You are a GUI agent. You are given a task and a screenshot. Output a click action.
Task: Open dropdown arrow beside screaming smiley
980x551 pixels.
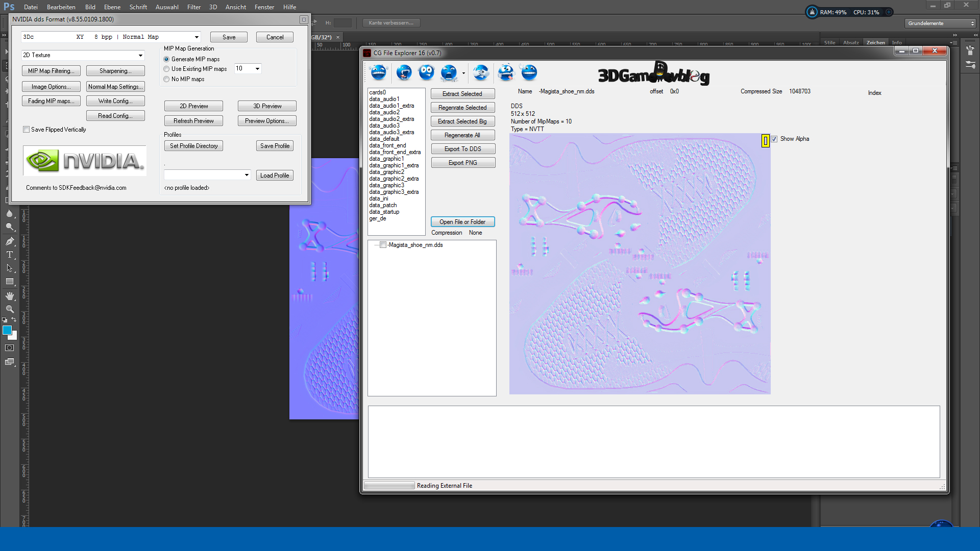[x=463, y=73]
